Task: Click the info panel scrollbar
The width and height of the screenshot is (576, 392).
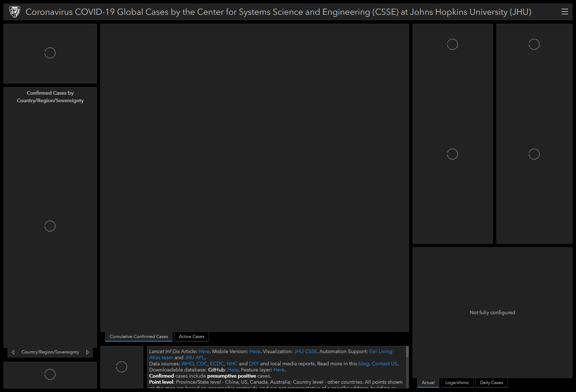Action: pos(407,352)
